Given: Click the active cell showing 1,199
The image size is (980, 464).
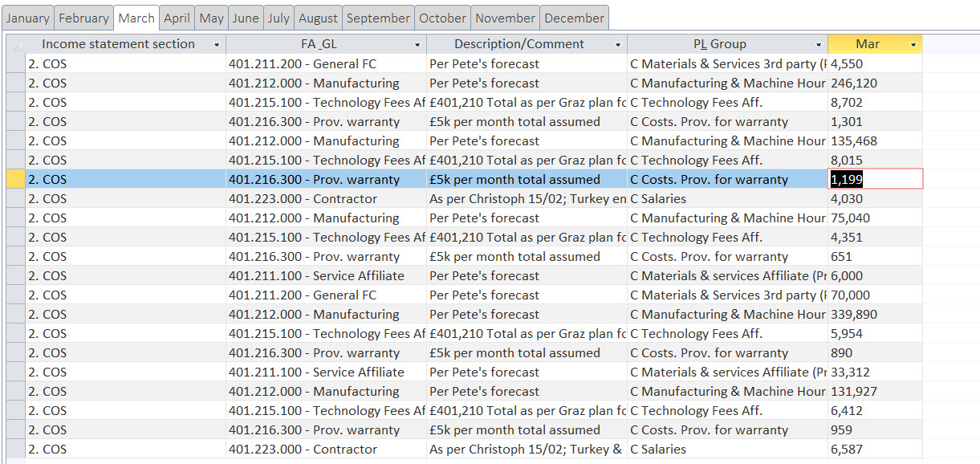Looking at the screenshot, I should [875, 179].
